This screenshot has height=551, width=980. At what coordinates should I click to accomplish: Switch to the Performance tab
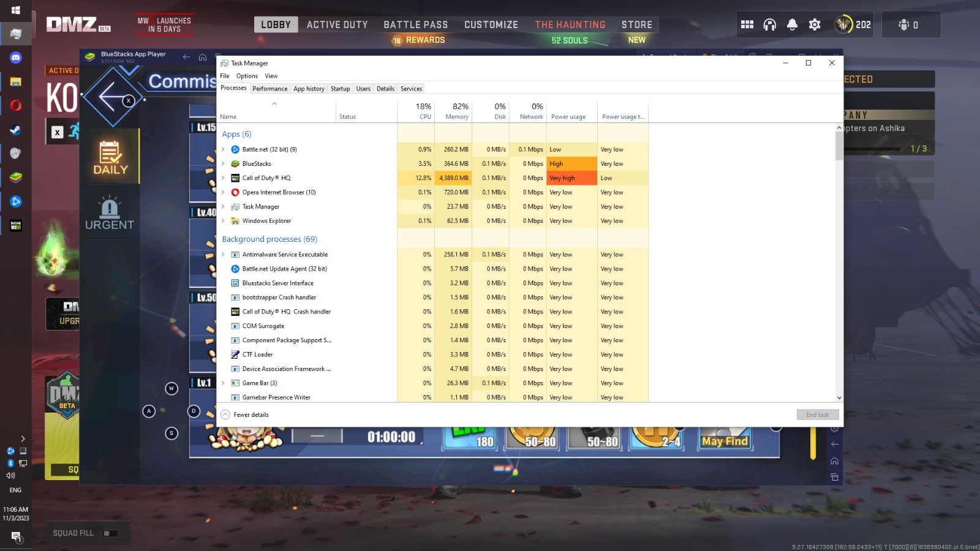269,89
